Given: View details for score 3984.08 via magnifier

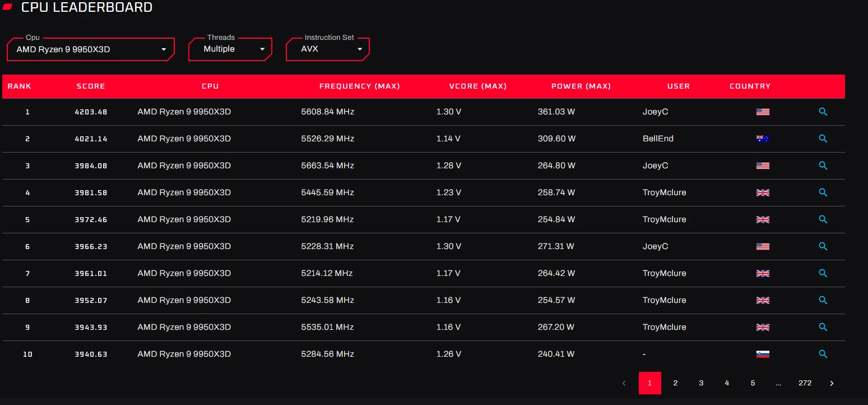Looking at the screenshot, I should 823,165.
